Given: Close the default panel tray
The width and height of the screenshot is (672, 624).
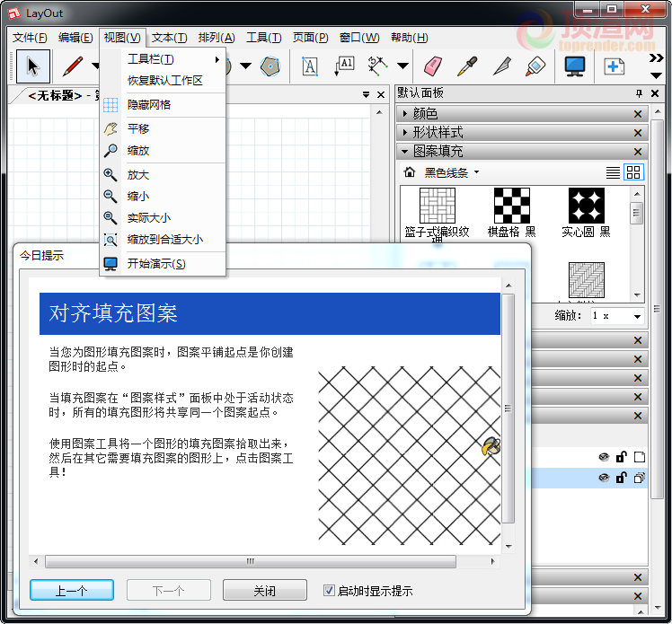Looking at the screenshot, I should coord(655,93).
